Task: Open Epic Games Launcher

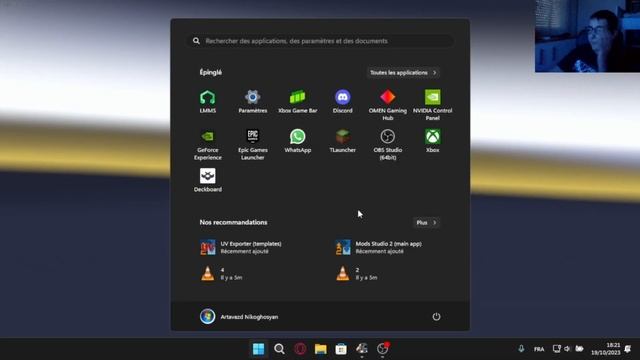Action: [x=253, y=144]
